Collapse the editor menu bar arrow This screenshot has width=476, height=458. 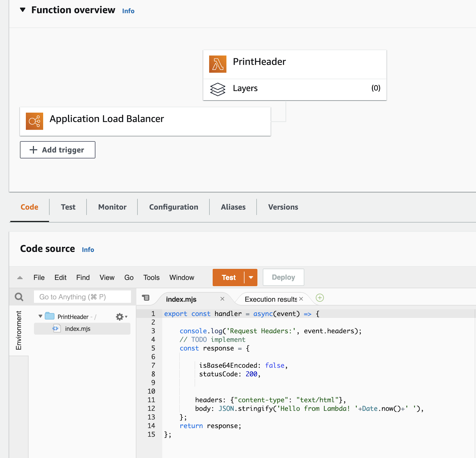click(20, 278)
